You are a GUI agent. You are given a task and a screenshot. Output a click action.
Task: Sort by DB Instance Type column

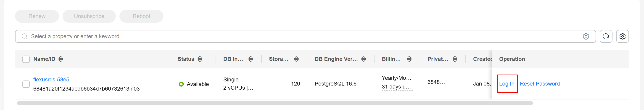point(251,59)
